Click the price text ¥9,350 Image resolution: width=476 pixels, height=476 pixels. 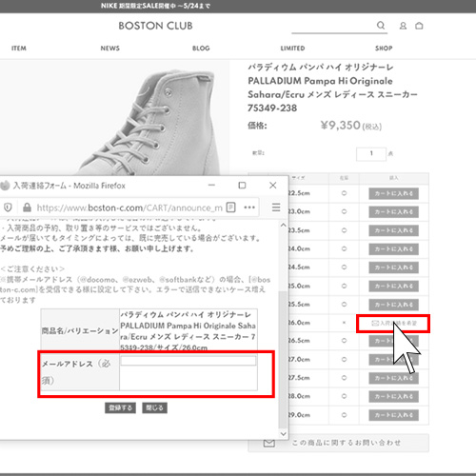341,126
